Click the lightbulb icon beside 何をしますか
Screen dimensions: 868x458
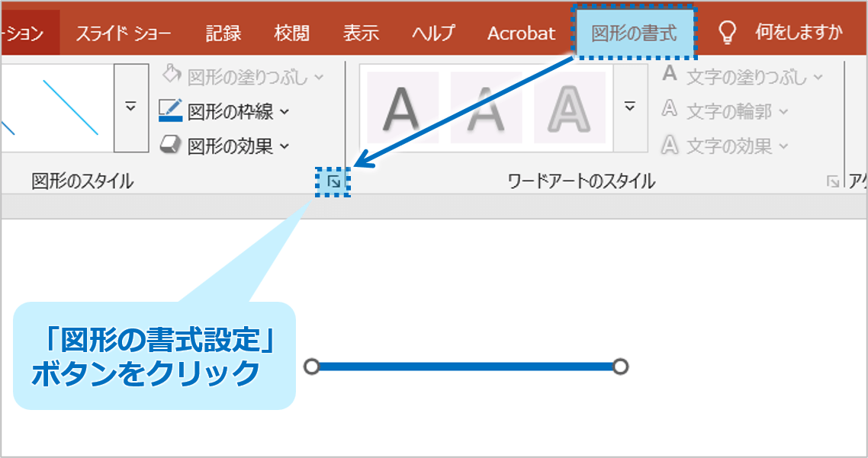[728, 33]
